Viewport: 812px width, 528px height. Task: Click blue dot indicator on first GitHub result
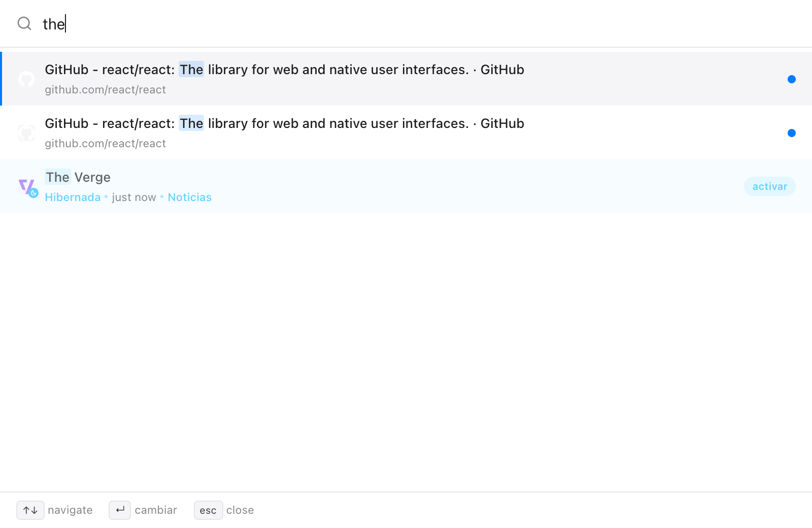click(791, 79)
